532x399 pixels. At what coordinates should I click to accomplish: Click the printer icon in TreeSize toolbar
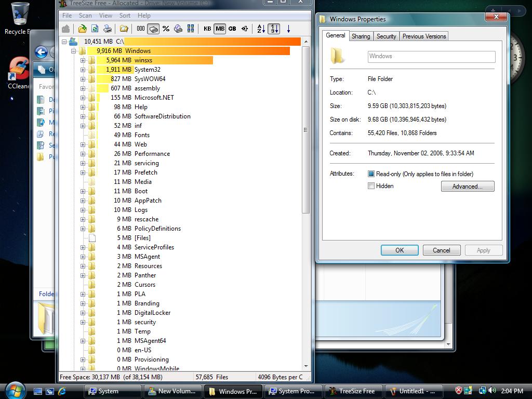[x=108, y=29]
